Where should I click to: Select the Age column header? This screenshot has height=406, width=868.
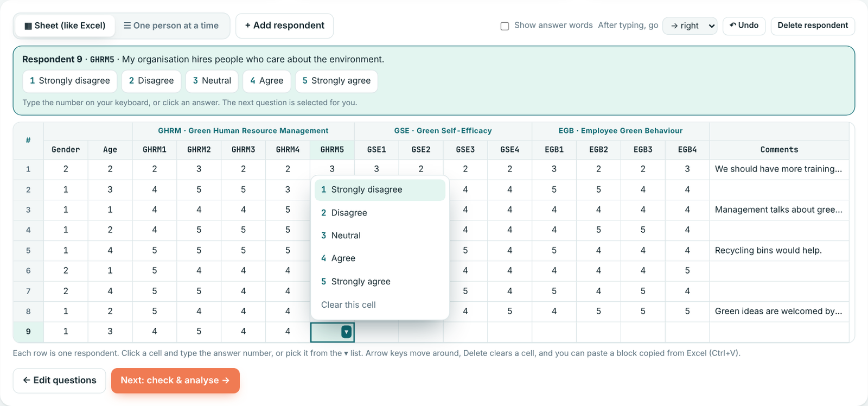pos(110,150)
